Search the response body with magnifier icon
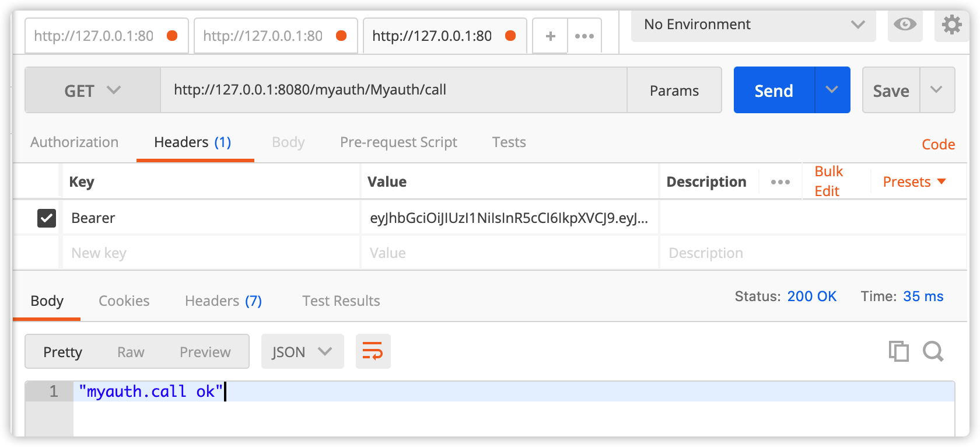 933,351
